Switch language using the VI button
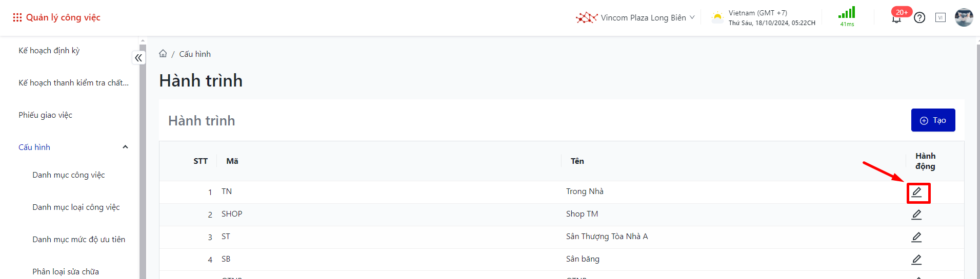 tap(940, 18)
